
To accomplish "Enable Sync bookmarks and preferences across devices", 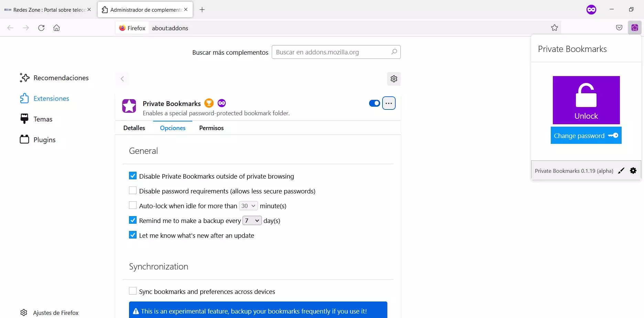I will click(133, 291).
